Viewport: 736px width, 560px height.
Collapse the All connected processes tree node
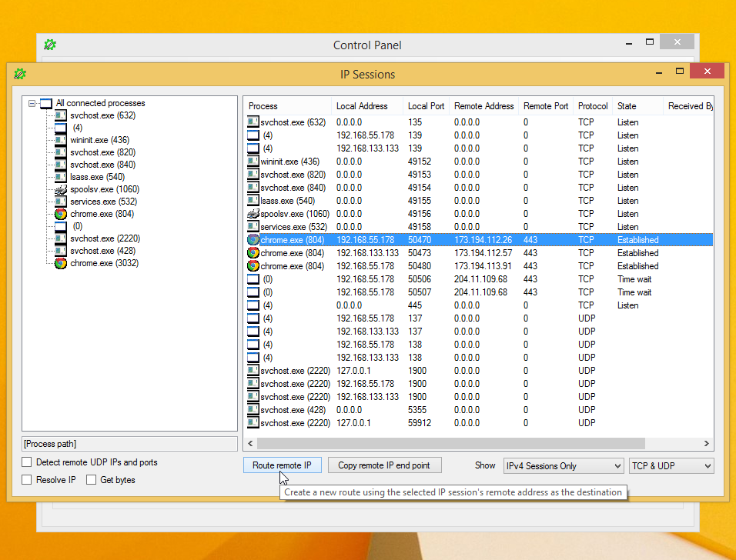click(32, 103)
